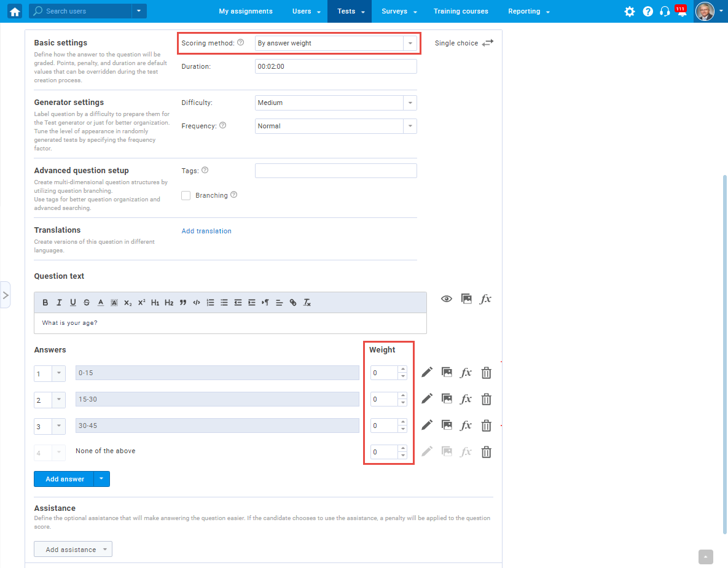Edit the 0-15 answer with pencil
Viewport: 728px width, 568px height.
coord(427,372)
